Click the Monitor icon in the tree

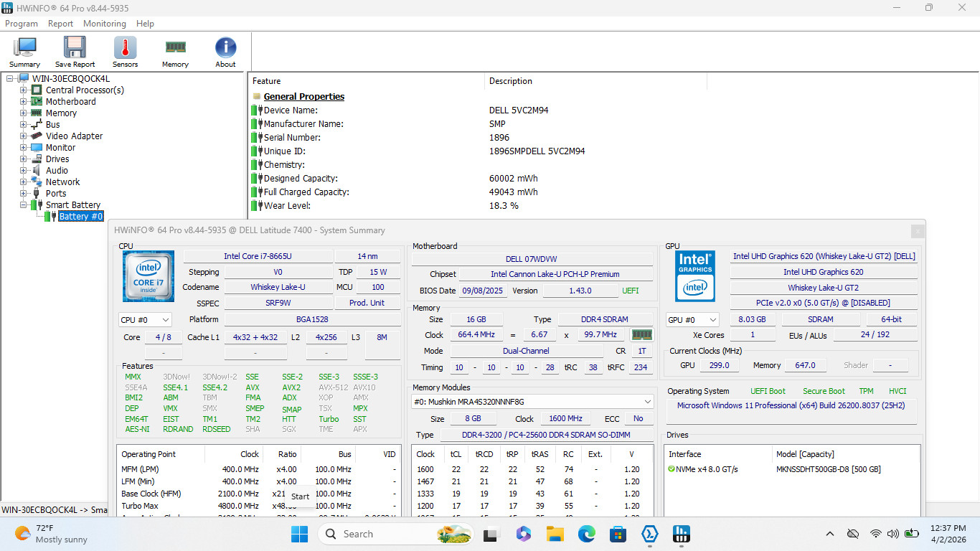(37, 147)
